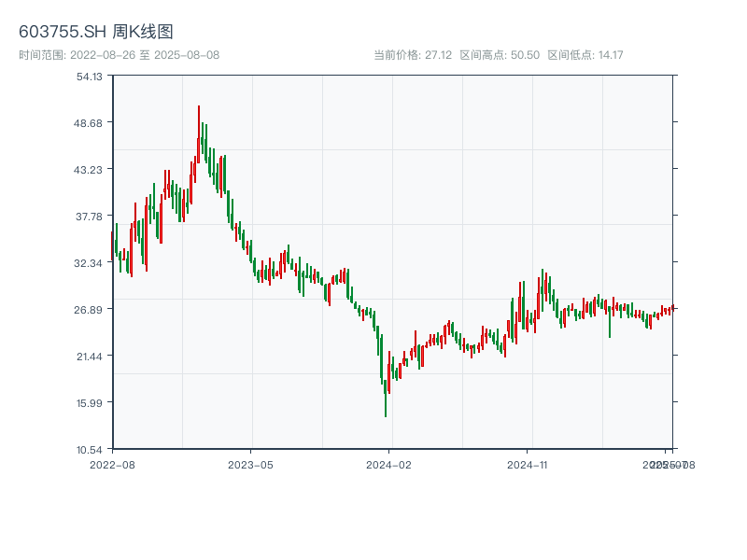
Task: Click the 当前价格 27.12 label
Action: pos(412,55)
